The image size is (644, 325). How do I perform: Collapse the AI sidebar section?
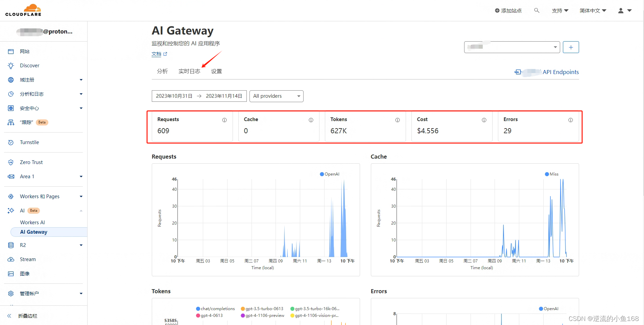tap(81, 211)
